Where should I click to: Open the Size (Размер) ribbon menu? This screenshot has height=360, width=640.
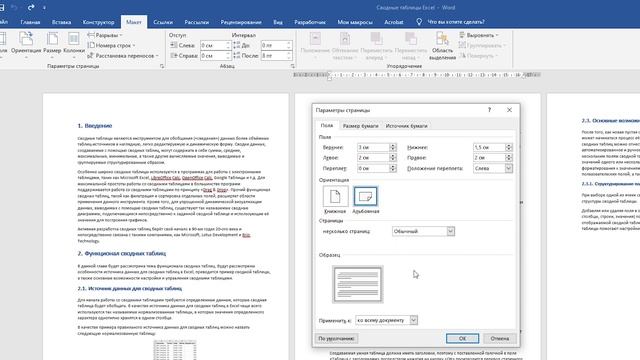(x=52, y=43)
